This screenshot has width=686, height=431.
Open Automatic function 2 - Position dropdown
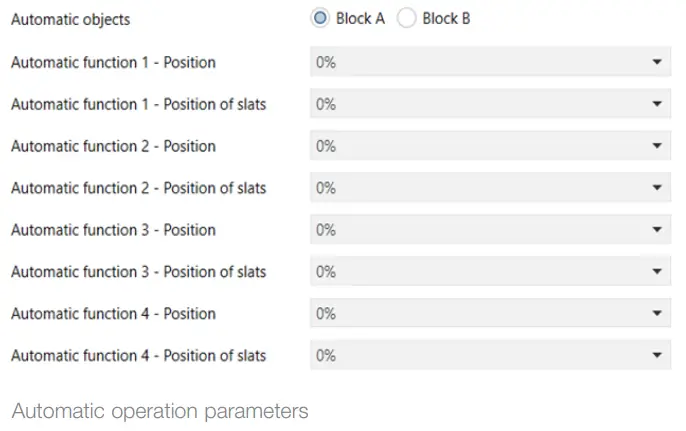[489, 146]
